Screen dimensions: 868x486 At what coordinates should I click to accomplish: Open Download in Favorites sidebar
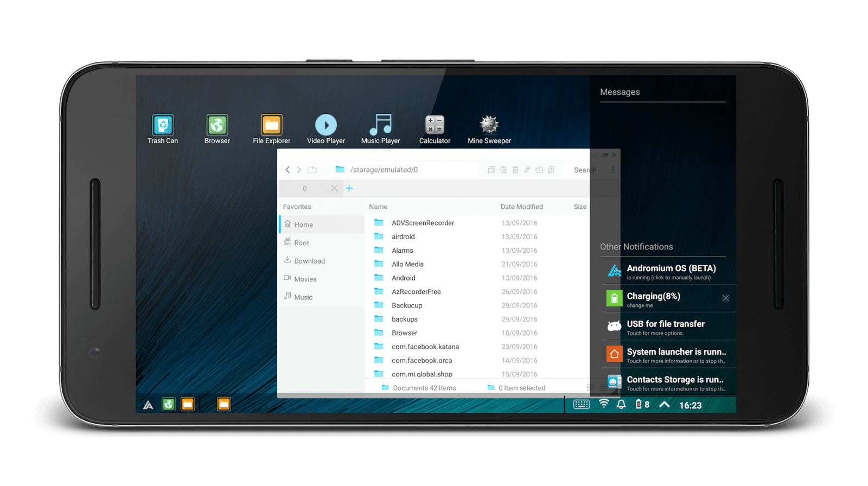322,261
